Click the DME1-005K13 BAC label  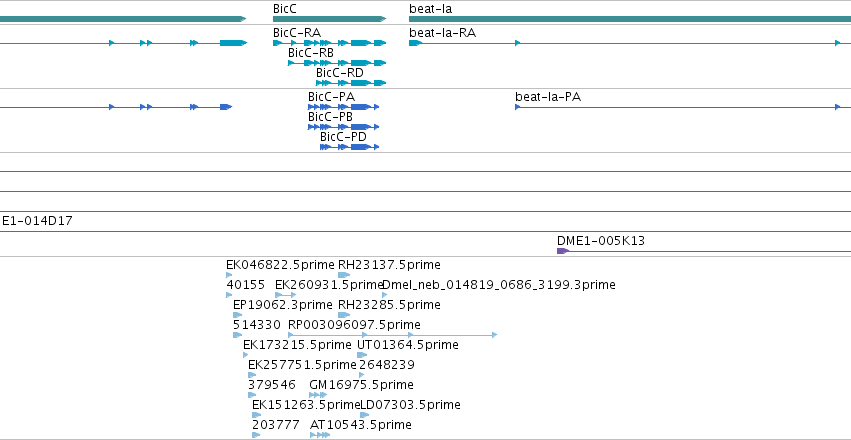(x=601, y=241)
